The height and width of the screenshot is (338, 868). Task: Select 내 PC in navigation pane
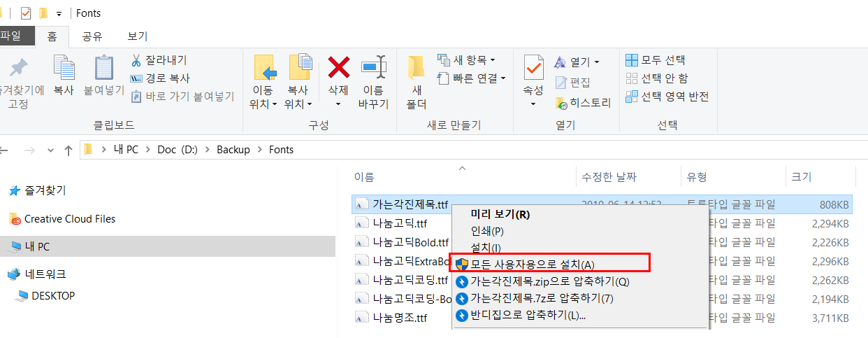point(168,246)
